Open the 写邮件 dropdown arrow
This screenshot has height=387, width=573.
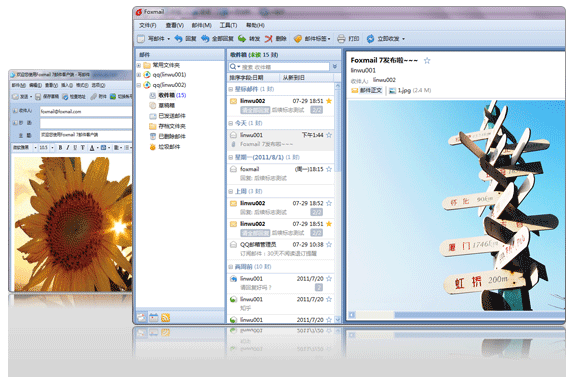(168, 39)
